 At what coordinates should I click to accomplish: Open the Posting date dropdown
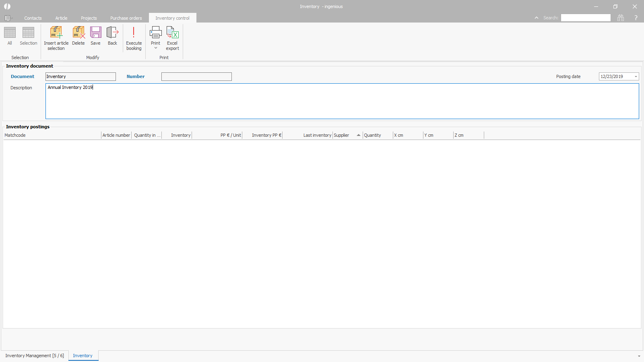636,77
